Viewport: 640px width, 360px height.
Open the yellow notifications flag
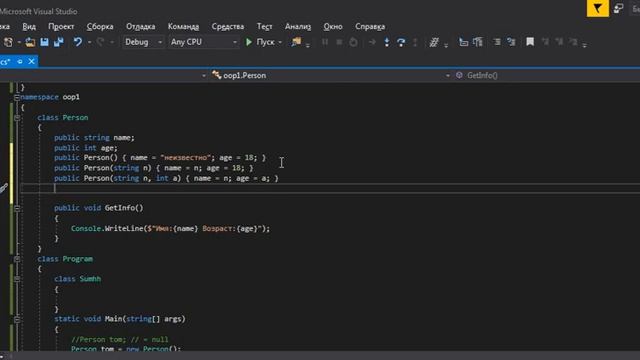(598, 8)
